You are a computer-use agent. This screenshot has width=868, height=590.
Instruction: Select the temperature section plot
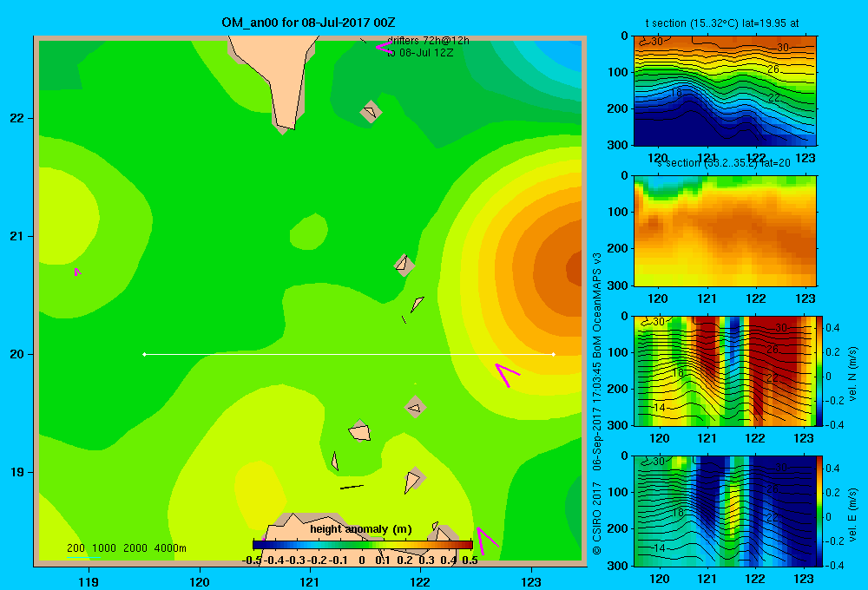pyautogui.click(x=725, y=91)
